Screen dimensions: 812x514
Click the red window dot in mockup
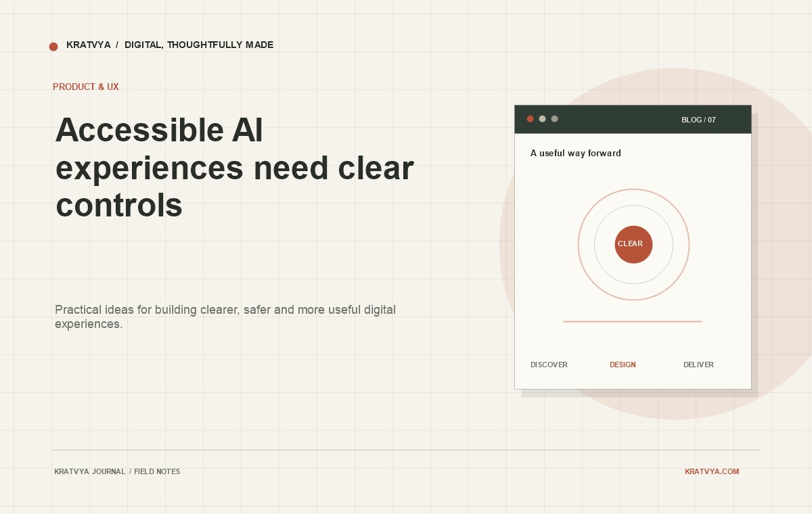click(531, 119)
